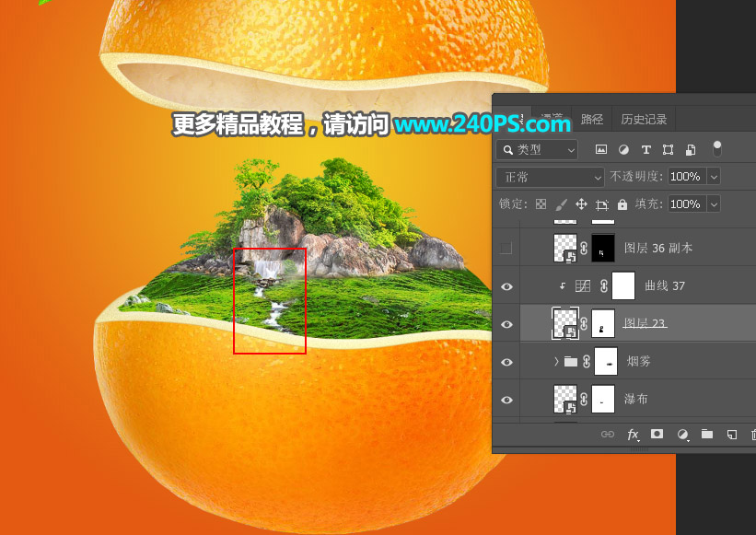Open the 正常 blend mode dropdown
This screenshot has width=756, height=535.
click(x=550, y=178)
